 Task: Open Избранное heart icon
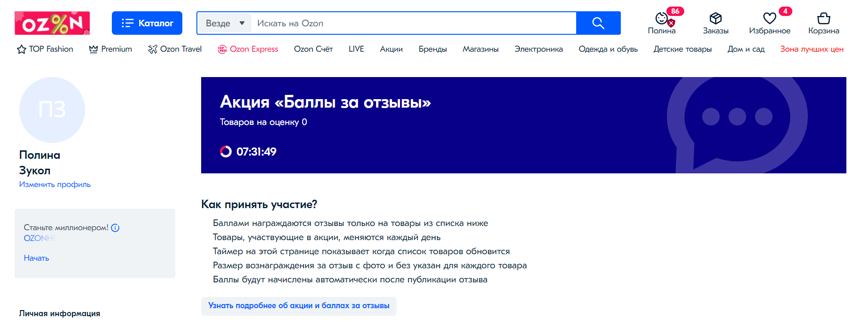(x=769, y=19)
